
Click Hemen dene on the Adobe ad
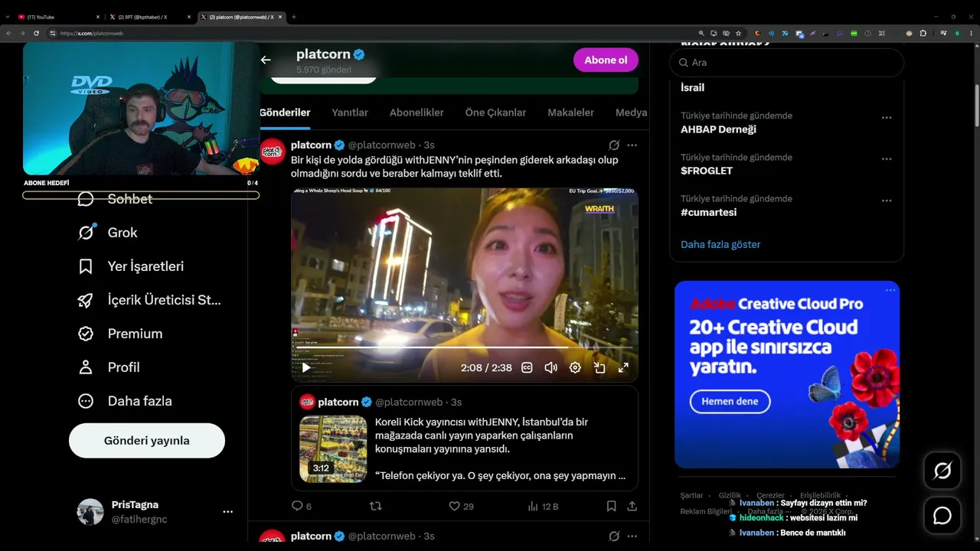pyautogui.click(x=730, y=401)
